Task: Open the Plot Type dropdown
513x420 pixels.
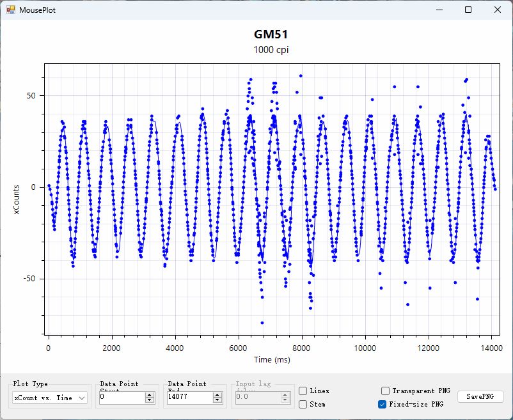Action: tap(50, 398)
